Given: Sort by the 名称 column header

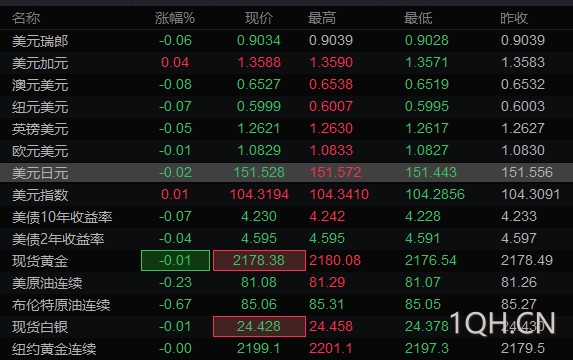Looking at the screenshot, I should pyautogui.click(x=26, y=18).
